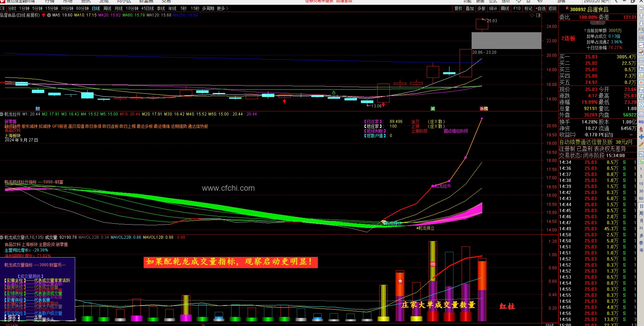The image size is (644, 326).
Task: Click the 财 marker below the candlesticks
Action: tap(38, 108)
